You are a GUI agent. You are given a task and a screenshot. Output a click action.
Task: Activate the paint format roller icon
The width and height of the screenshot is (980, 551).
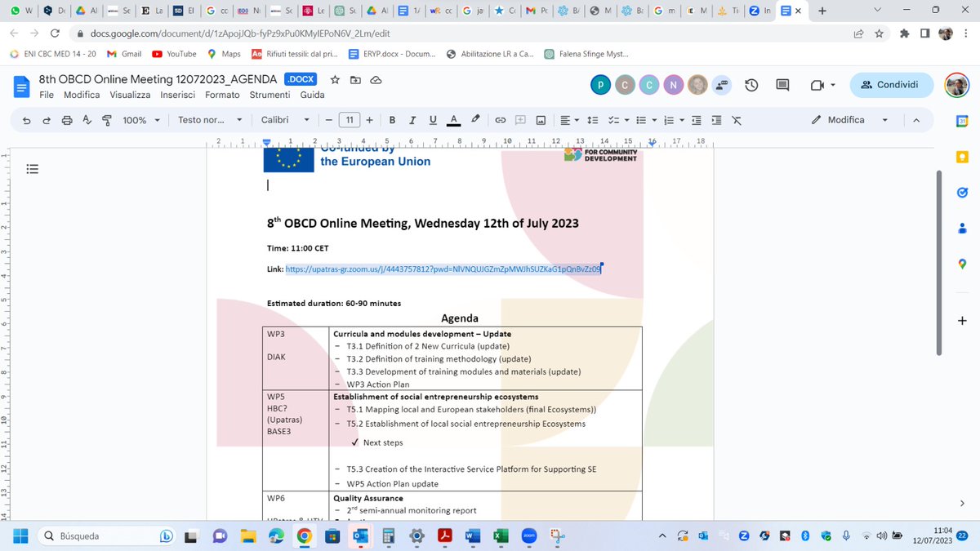point(106,120)
